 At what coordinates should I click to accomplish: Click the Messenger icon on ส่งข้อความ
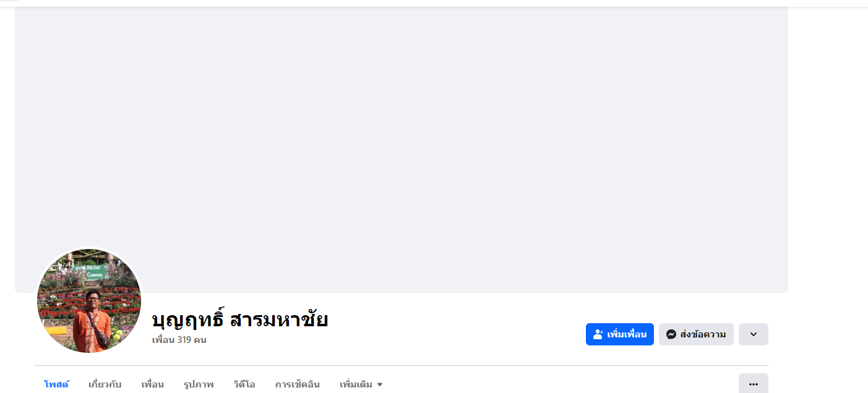click(x=671, y=334)
